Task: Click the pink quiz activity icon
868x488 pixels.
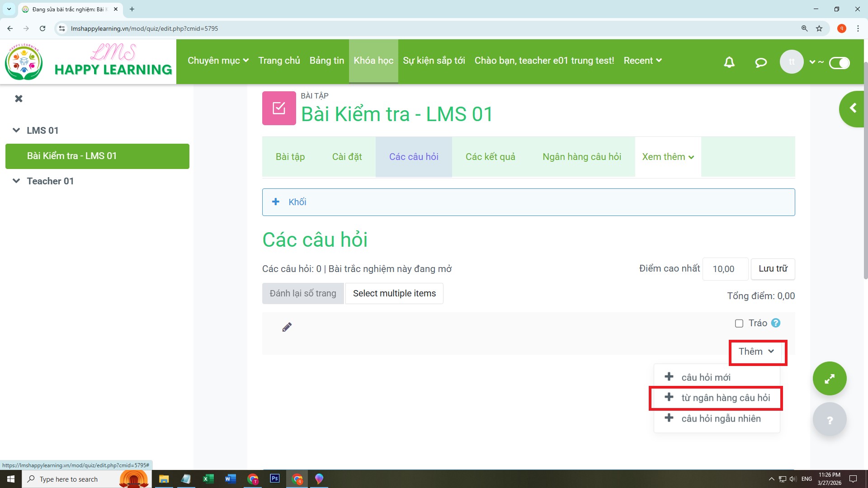Action: coord(279,108)
